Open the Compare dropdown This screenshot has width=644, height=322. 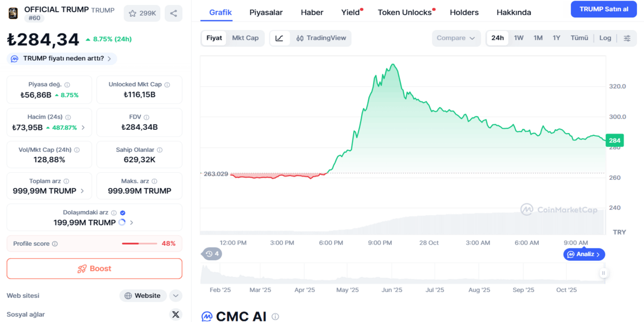[x=456, y=38]
